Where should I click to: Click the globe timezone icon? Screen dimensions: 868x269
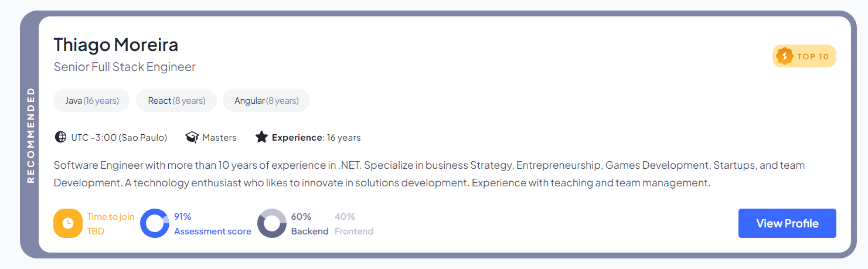(60, 137)
